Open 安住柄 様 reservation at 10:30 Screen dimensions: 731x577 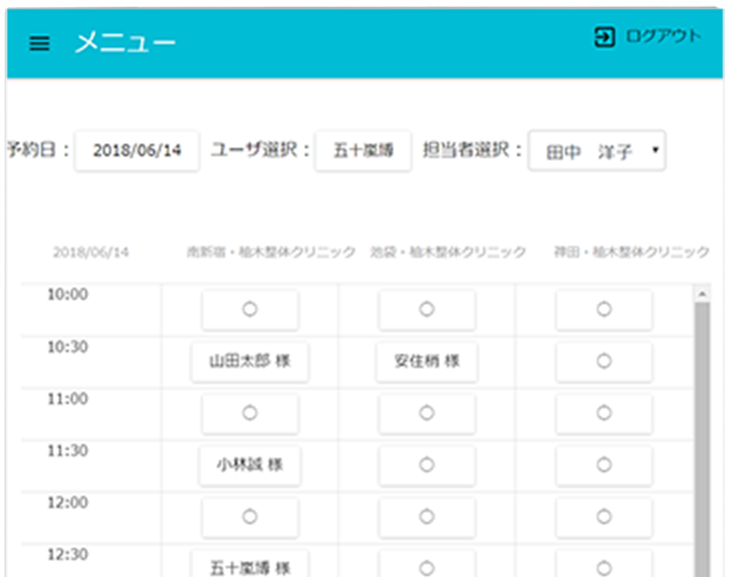427,362
